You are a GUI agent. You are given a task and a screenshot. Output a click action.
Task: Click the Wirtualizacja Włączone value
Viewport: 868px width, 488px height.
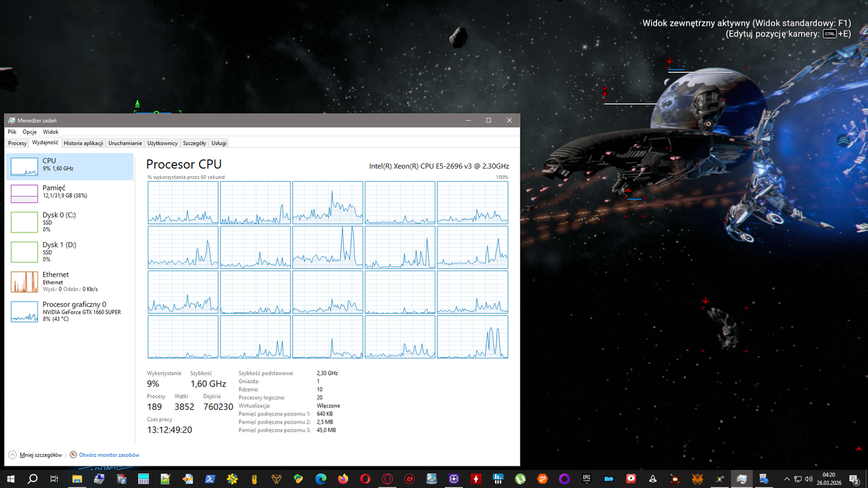point(328,406)
